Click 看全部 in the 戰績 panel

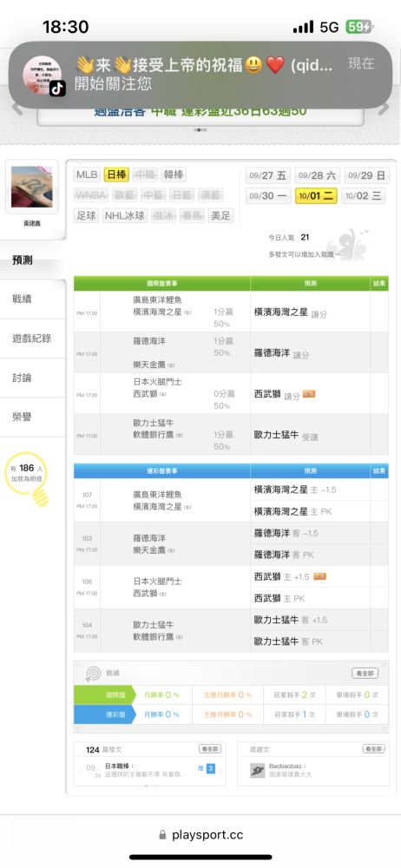365,674
